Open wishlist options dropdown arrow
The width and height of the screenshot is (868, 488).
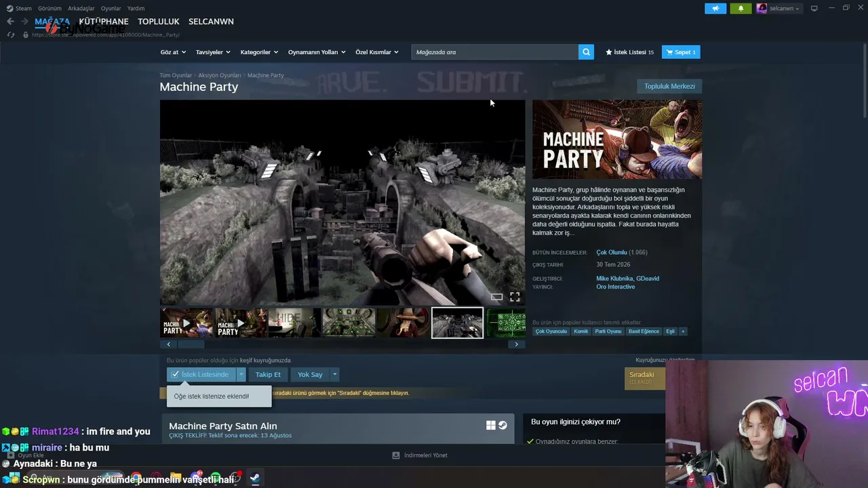241,374
